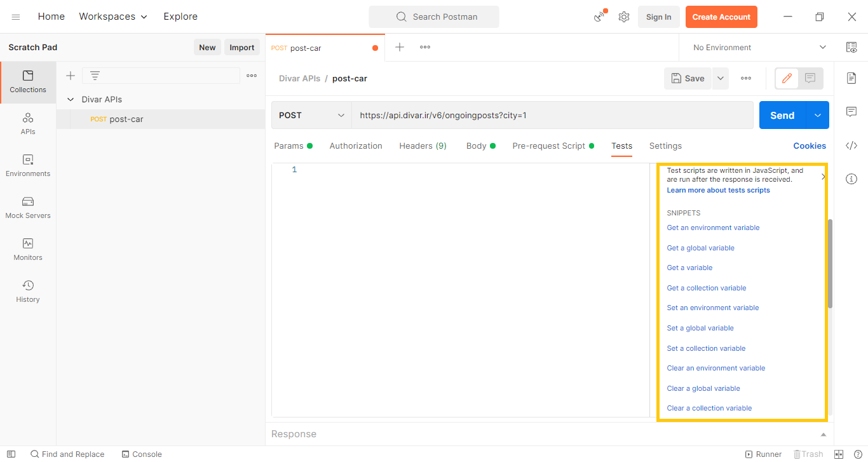Open Environments in the sidebar

click(x=28, y=166)
